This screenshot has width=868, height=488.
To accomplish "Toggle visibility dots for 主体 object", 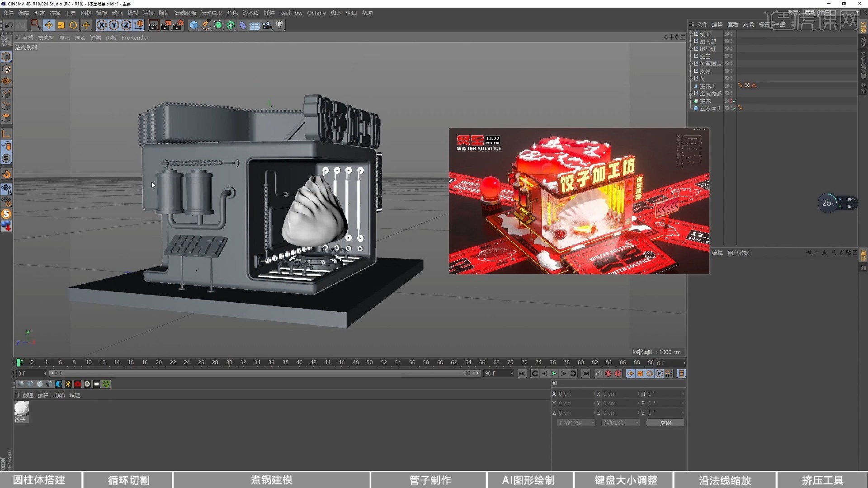I will coord(731,101).
